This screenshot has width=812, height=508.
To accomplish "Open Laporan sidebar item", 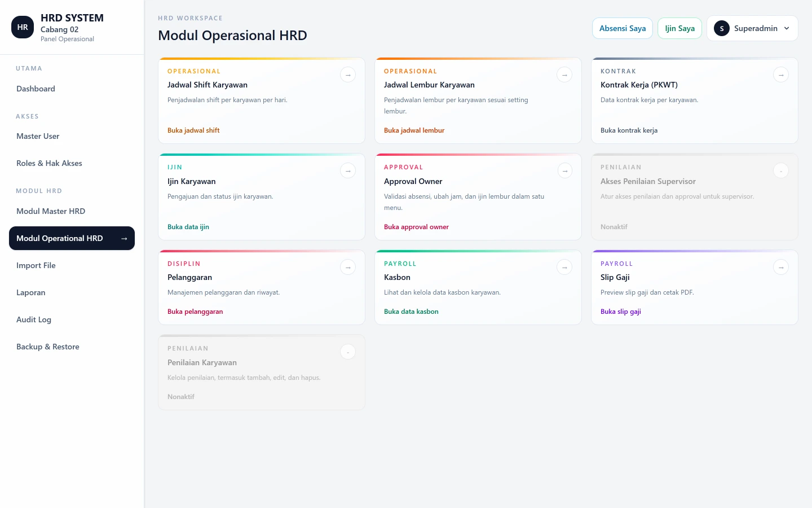I will [72, 292].
